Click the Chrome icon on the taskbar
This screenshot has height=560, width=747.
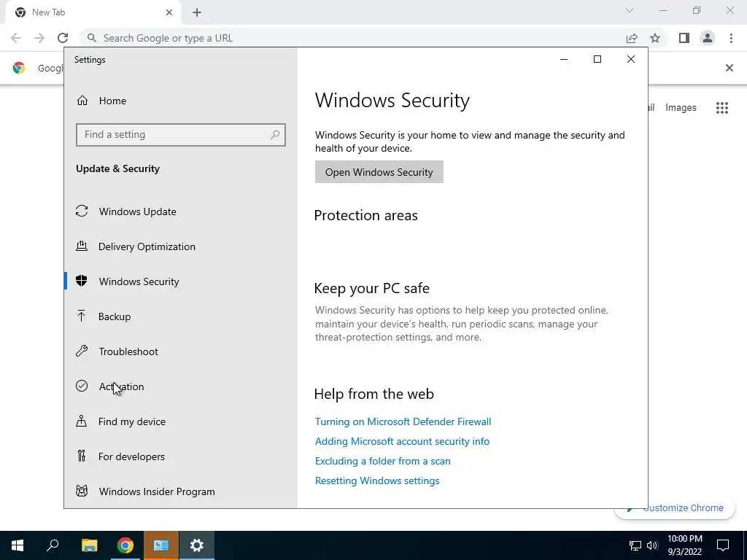(x=125, y=545)
